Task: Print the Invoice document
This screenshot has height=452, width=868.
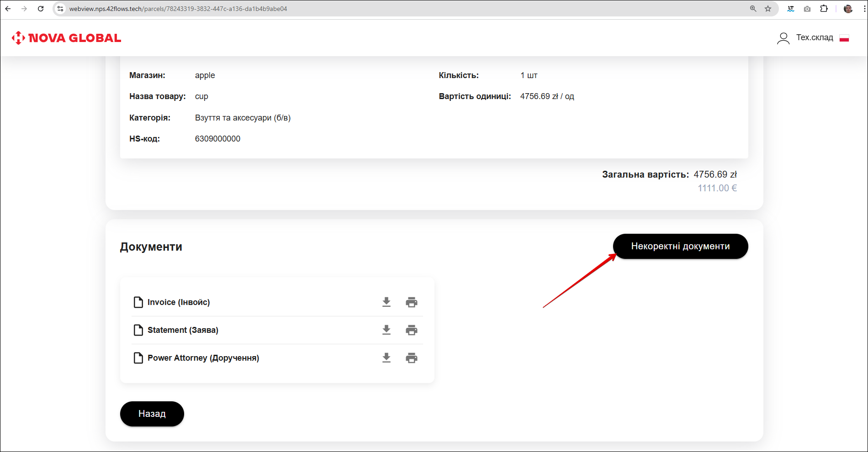Action: (412, 302)
